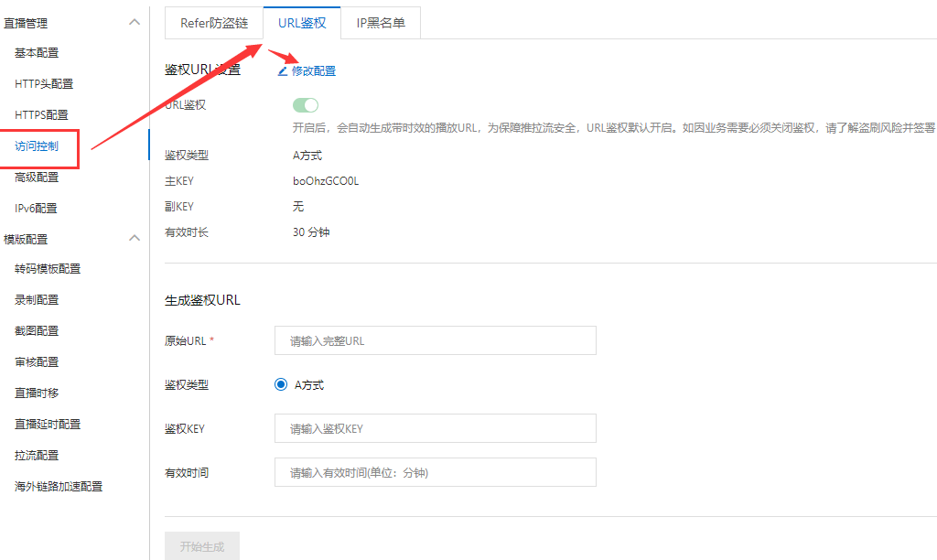Open HTTP头配置 in the sidebar
This screenshot has width=937, height=560.
click(44, 84)
